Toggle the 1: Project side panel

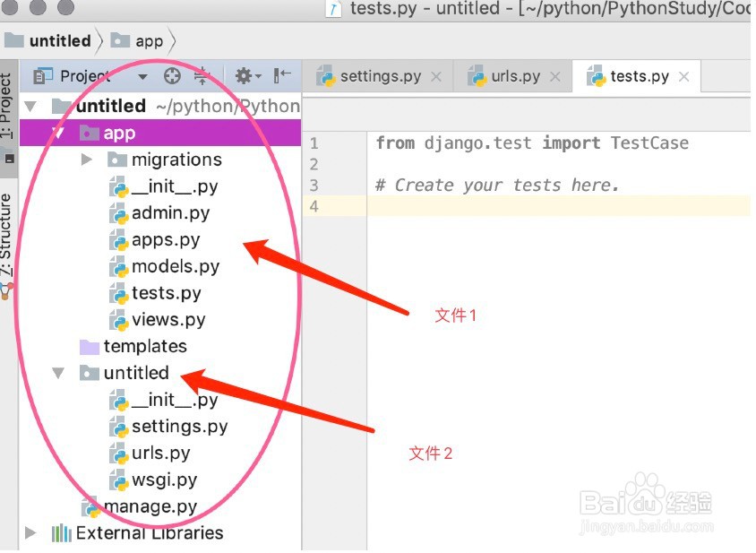pyautogui.click(x=7, y=106)
